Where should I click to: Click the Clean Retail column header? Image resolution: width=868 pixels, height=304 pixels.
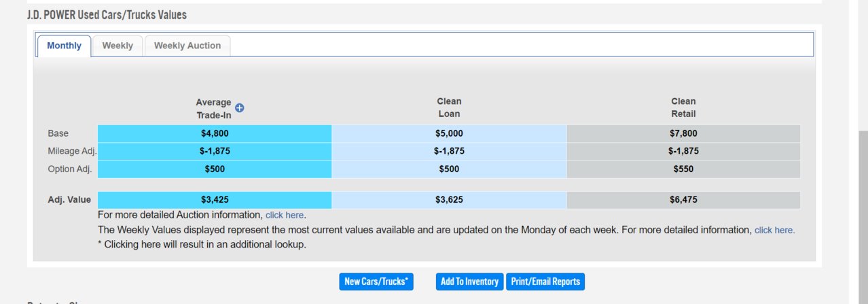(x=683, y=107)
